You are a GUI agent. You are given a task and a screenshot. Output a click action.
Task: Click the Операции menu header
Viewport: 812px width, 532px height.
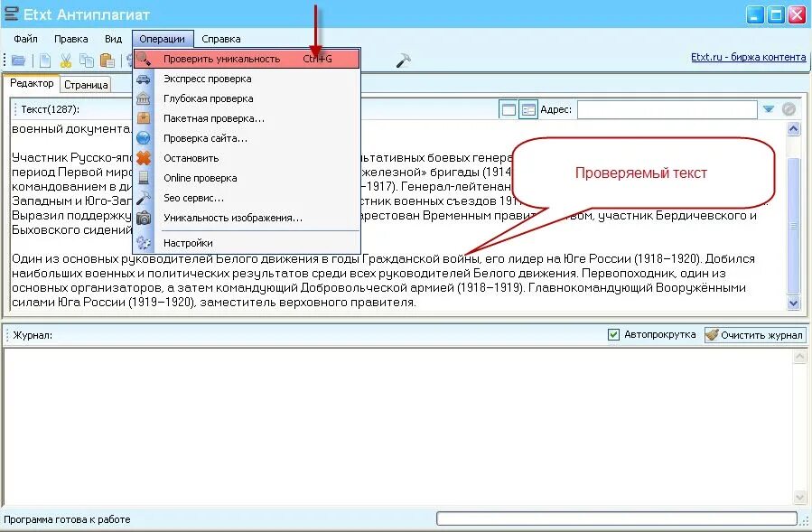pyautogui.click(x=162, y=39)
